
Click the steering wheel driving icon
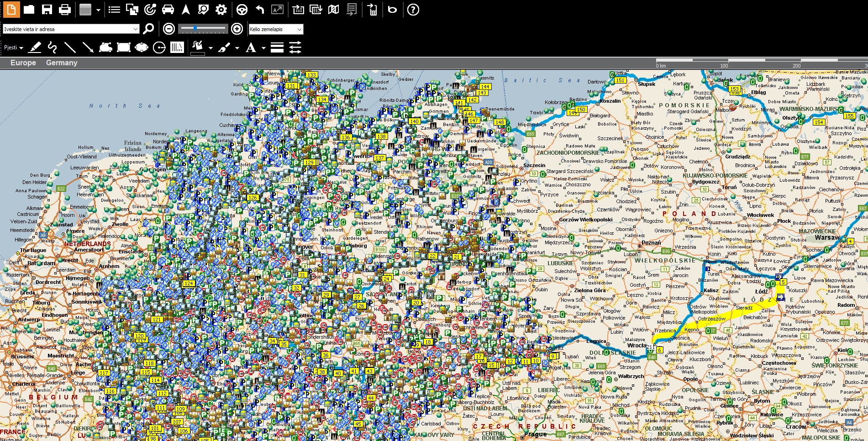click(x=242, y=10)
